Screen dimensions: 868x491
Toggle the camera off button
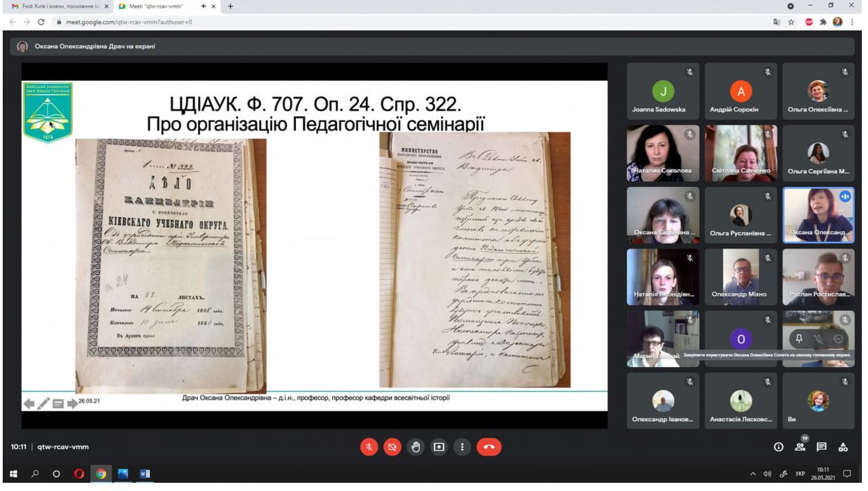click(x=393, y=447)
